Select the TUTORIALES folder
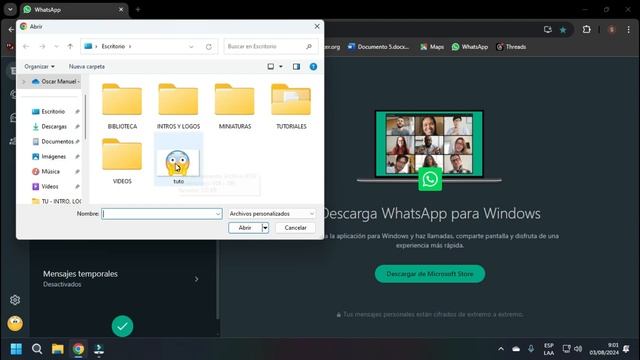The height and width of the screenshot is (360, 640). 291,105
